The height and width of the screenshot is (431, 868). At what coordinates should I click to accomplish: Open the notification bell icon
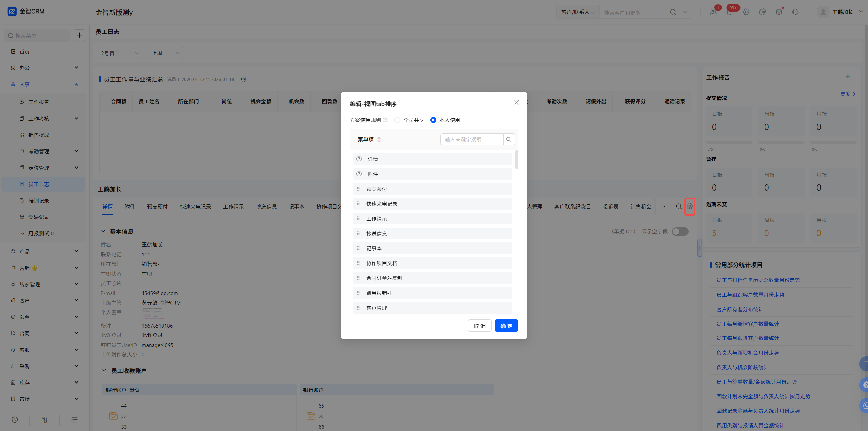click(x=730, y=12)
